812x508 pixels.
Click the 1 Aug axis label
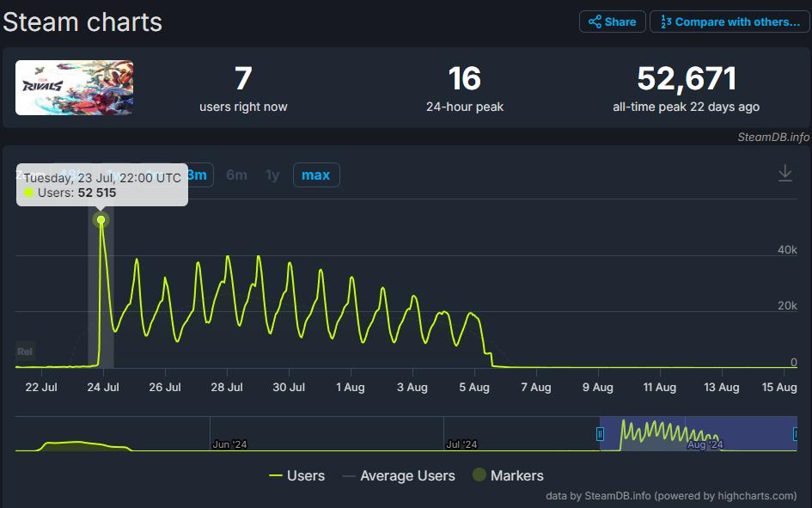click(350, 387)
